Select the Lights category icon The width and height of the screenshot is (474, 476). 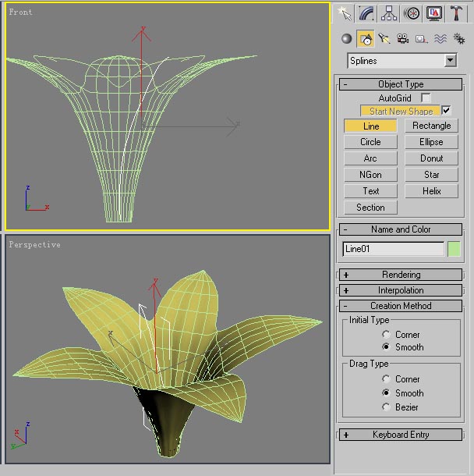coord(384,38)
